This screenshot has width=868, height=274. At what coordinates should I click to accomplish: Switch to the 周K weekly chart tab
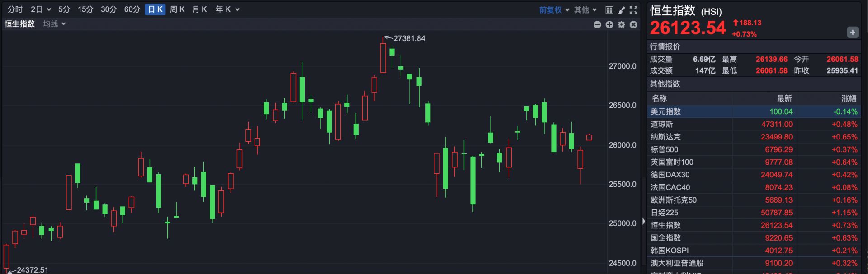[177, 9]
